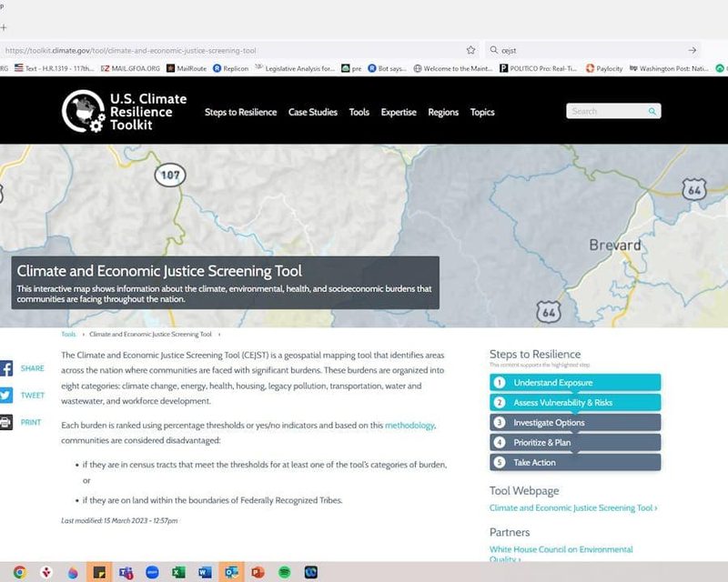The height and width of the screenshot is (582, 728).
Task: Click the Last modified date line
Action: [119, 521]
